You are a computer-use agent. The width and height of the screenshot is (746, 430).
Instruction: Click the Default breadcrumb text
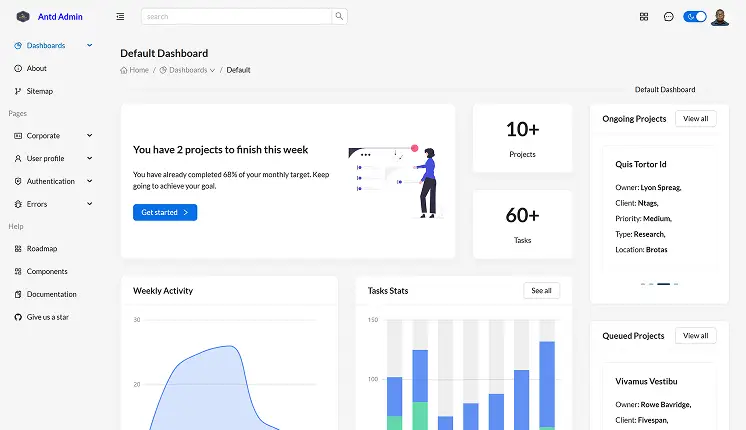tap(238, 70)
